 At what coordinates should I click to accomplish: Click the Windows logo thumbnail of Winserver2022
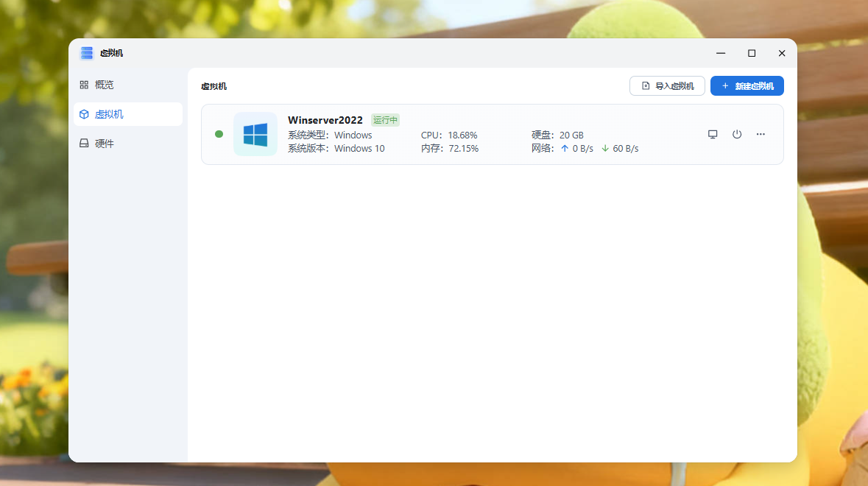[255, 135]
